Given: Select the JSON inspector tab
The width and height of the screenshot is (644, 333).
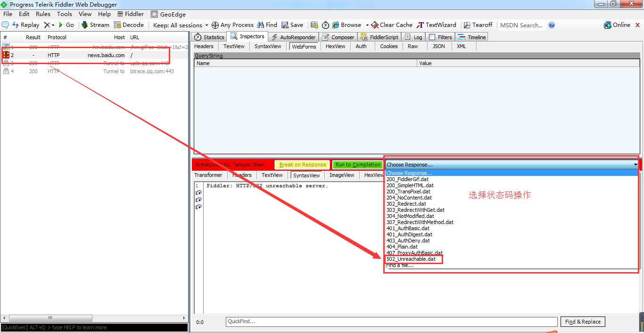Looking at the screenshot, I should click(438, 46).
